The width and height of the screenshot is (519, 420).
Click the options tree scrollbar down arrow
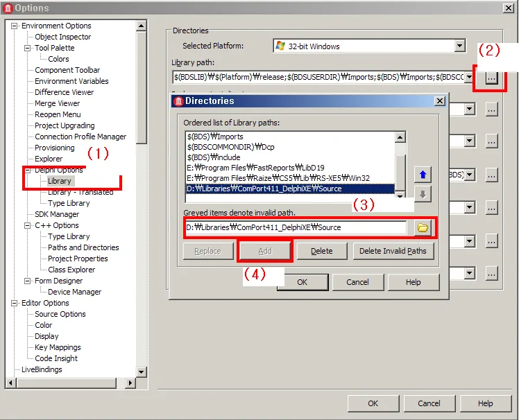142,371
